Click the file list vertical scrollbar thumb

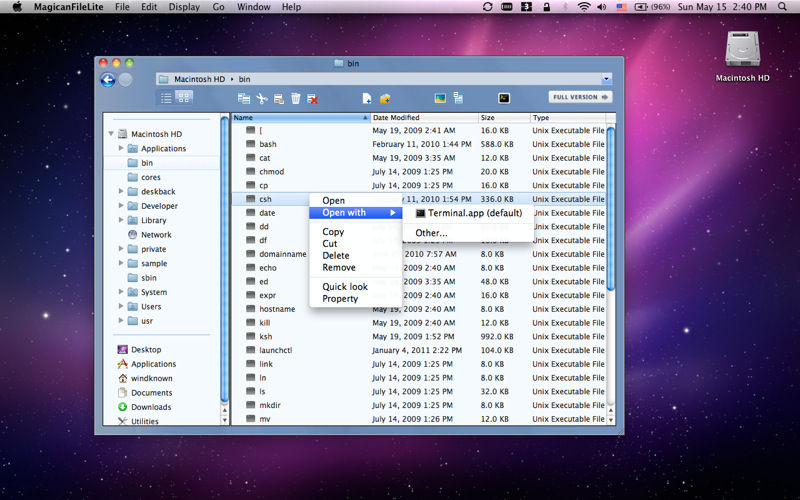610,209
